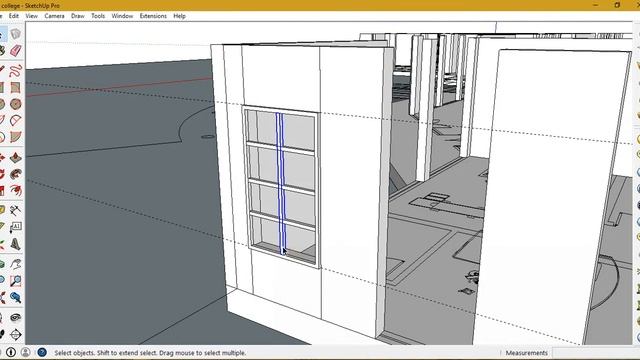Select the Offset tool
The width and height of the screenshot is (640, 360).
click(x=16, y=190)
